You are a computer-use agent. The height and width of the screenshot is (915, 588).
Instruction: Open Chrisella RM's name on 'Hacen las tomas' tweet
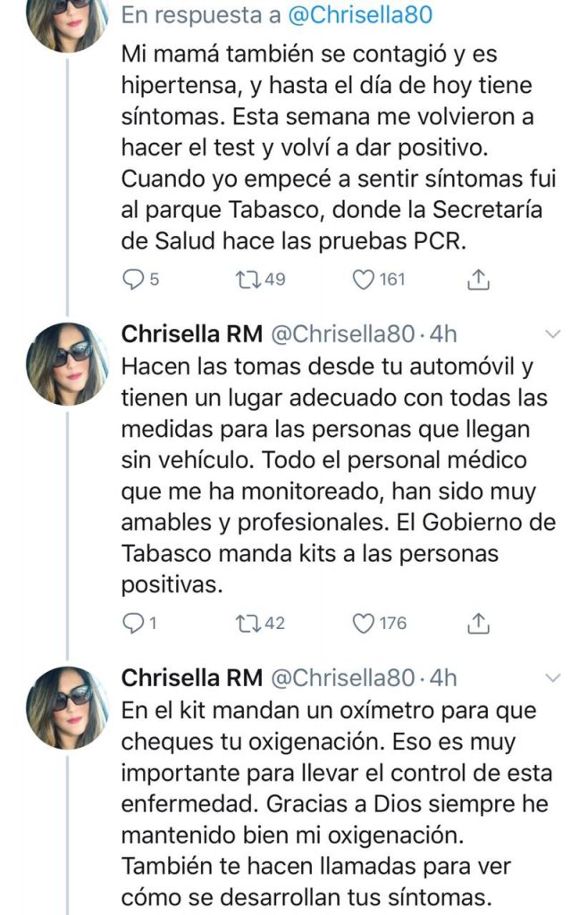point(191,334)
